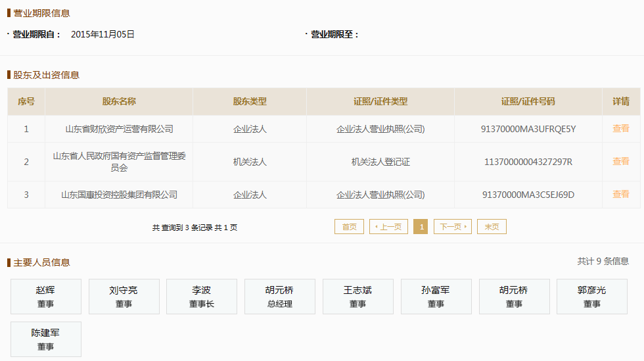
Task: Jump to 末页 of results
Action: point(492,227)
